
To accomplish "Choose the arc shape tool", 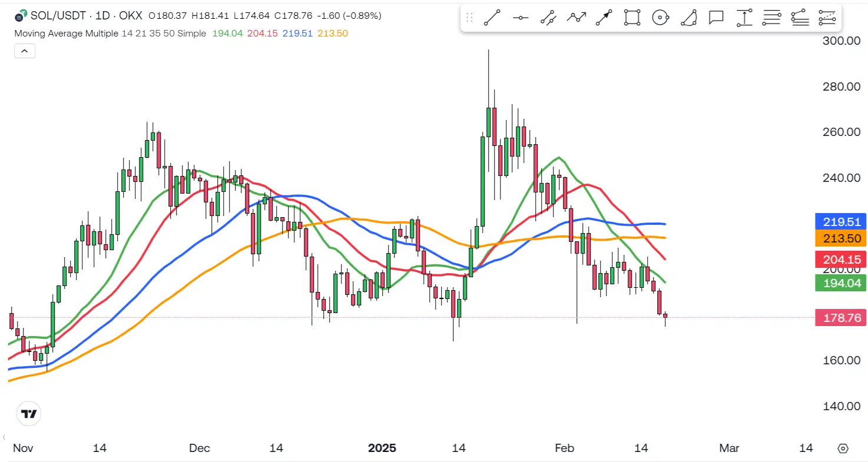I will point(688,18).
